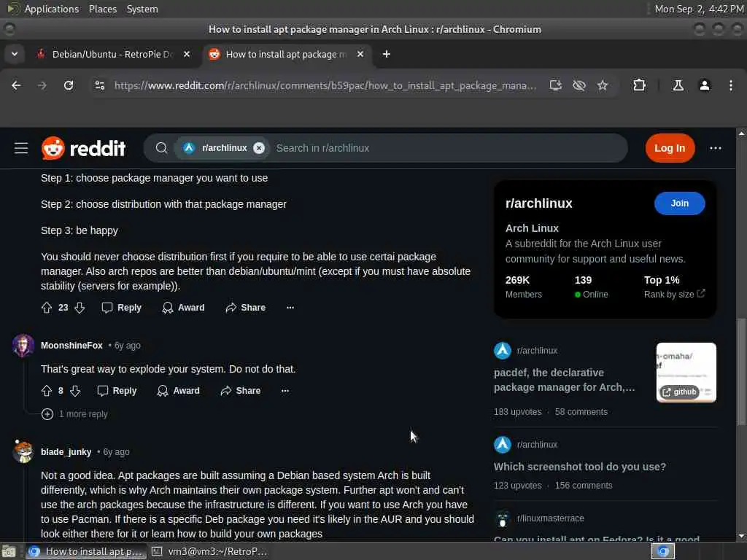Upvote the comment with 23 points

tap(47, 308)
